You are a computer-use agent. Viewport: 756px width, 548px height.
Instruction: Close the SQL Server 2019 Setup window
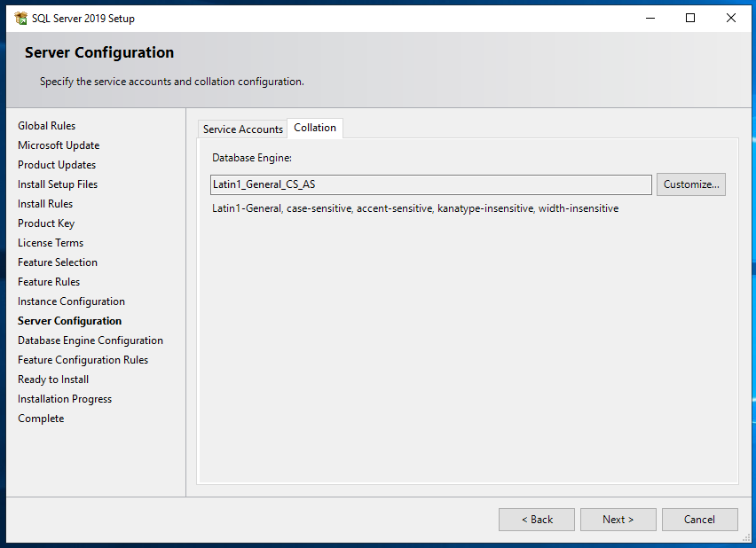(731, 19)
